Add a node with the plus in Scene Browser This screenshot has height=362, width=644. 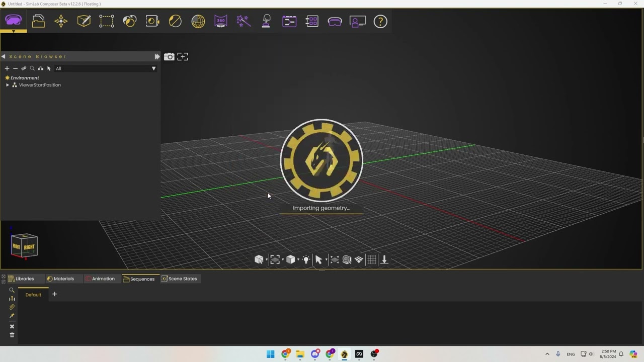coord(7,68)
